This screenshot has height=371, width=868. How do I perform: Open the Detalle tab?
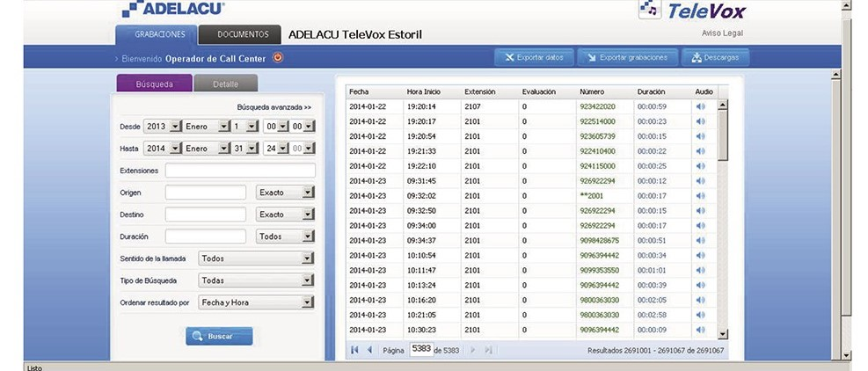(x=225, y=84)
